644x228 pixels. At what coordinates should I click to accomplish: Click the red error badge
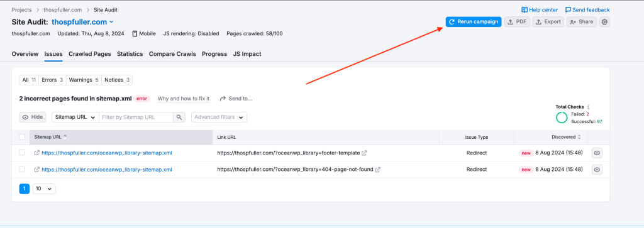coord(142,99)
